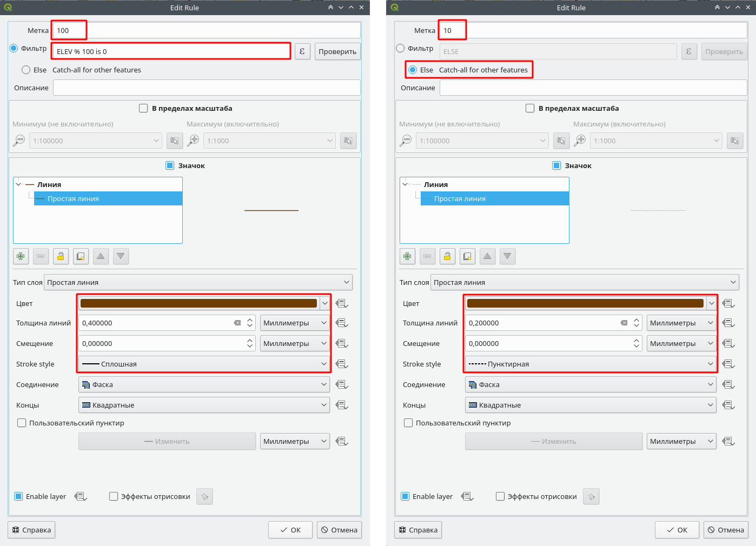Lock symbol layer color in left dialog
Viewport: 756px width, 546px height.
[x=61, y=256]
